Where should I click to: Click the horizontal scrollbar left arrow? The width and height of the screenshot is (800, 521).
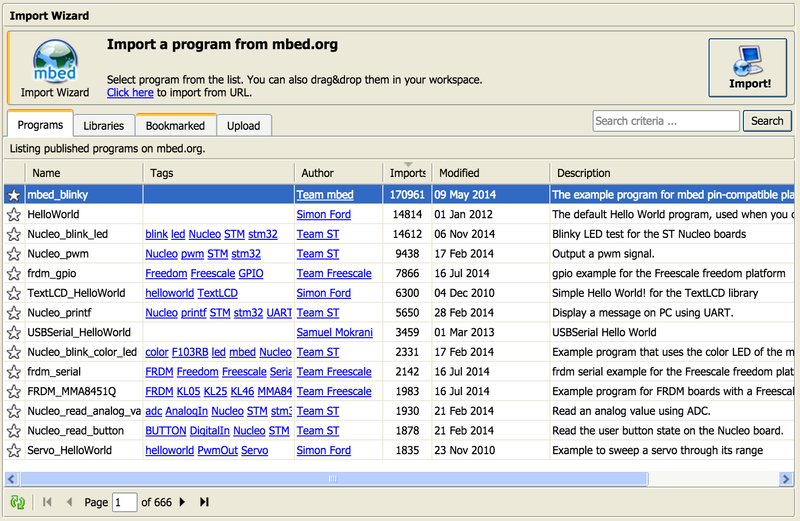pos(11,479)
